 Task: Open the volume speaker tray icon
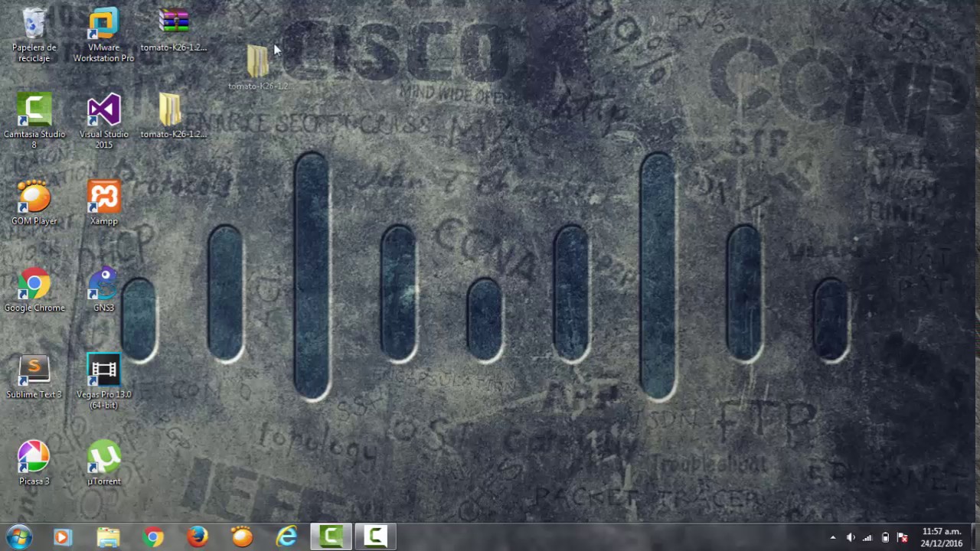[851, 537]
